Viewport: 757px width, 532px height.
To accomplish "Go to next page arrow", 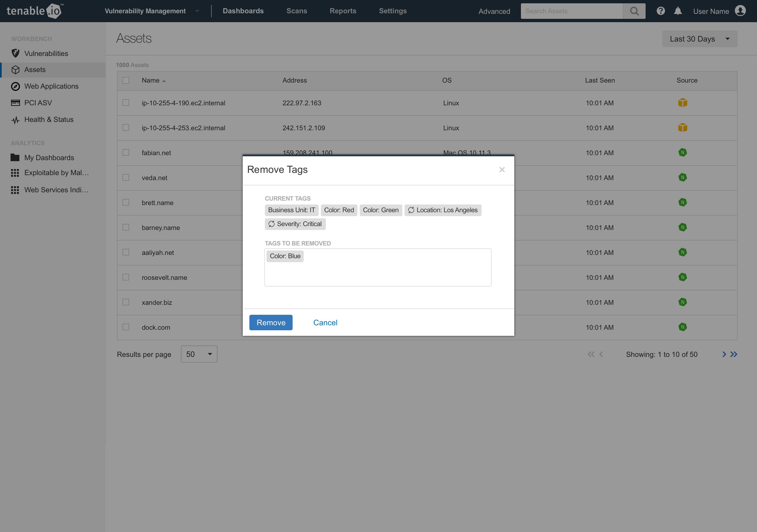I will coord(724,354).
